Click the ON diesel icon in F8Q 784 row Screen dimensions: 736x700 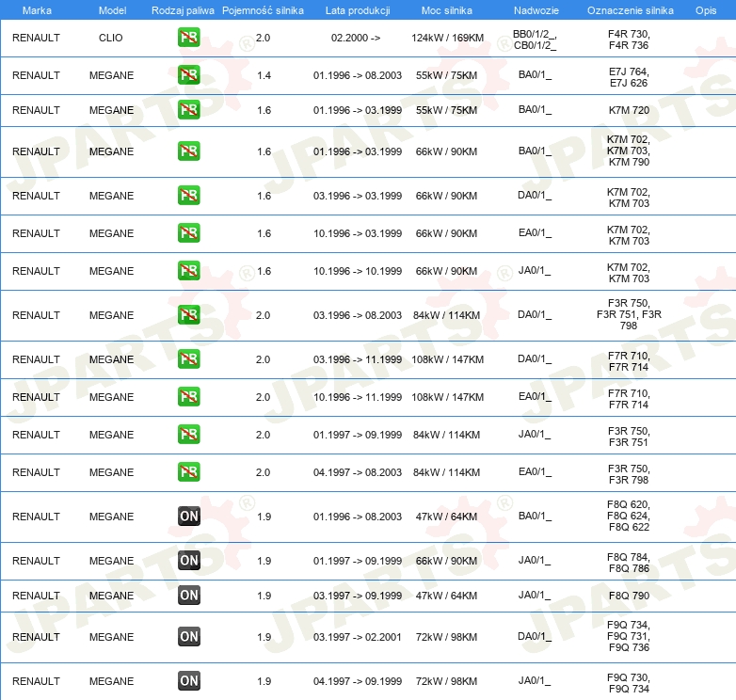coord(188,560)
